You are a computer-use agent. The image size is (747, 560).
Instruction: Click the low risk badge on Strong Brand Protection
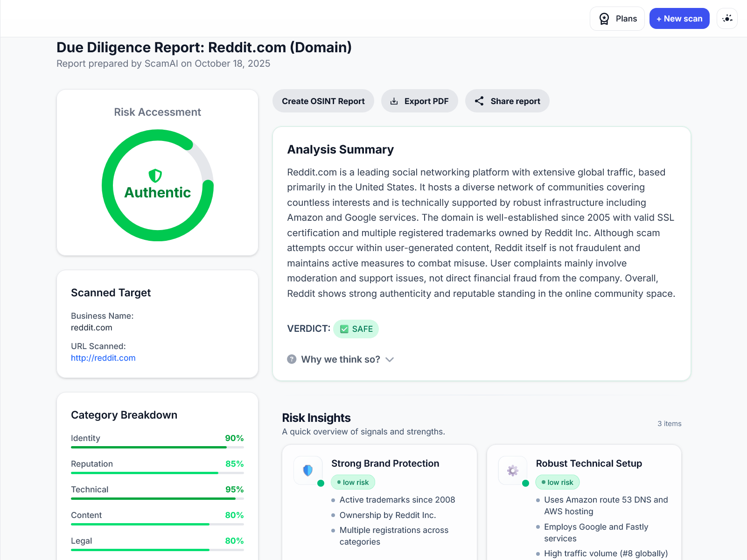[x=353, y=482]
